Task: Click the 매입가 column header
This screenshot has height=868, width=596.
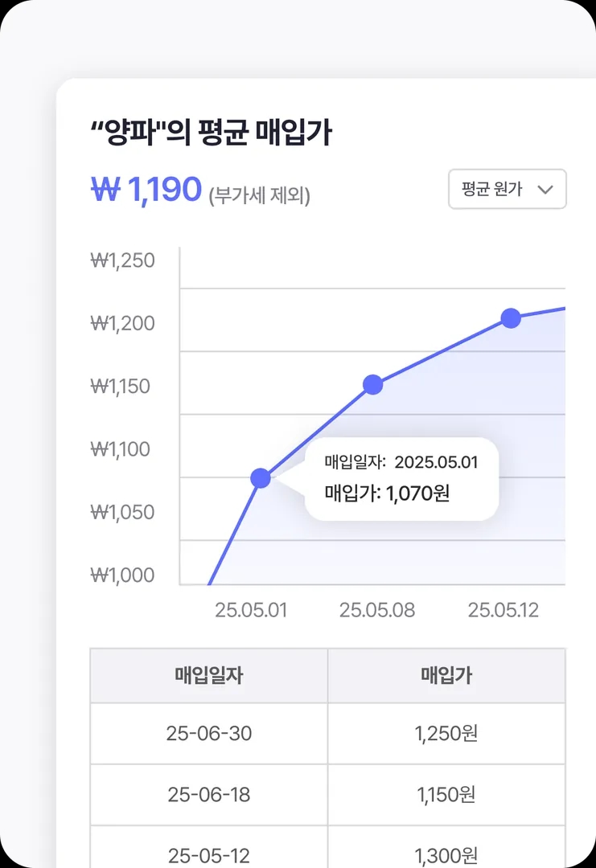Action: [x=446, y=676]
